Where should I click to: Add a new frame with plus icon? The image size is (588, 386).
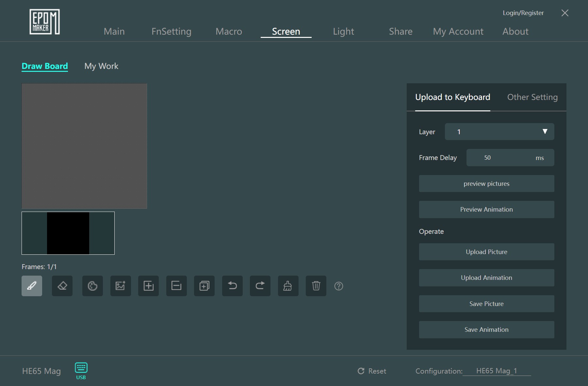click(148, 286)
